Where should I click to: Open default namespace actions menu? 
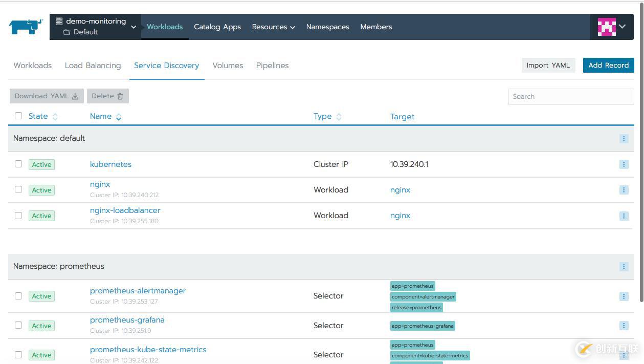(624, 139)
